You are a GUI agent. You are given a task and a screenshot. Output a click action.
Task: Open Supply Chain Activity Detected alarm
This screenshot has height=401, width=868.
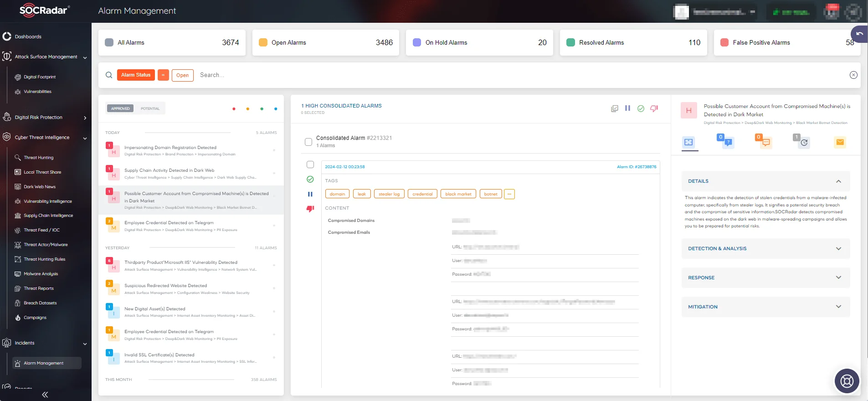pos(191,173)
